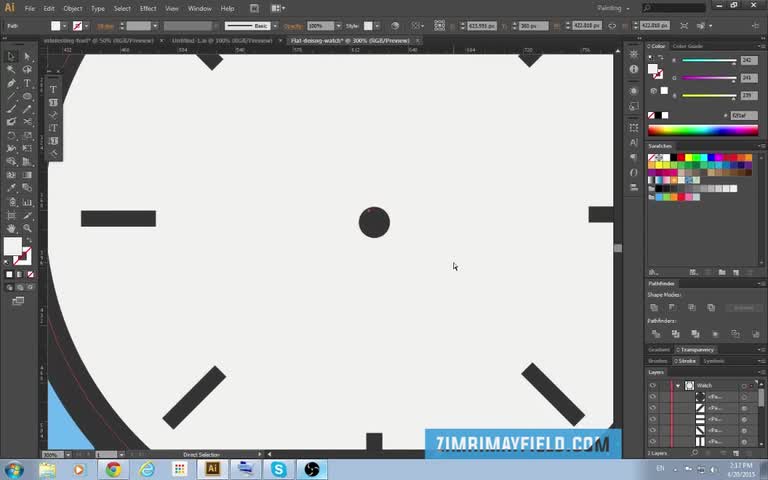Viewport: 768px width, 480px height.
Task: Switch to the Gradient panel tab
Action: tap(659, 350)
